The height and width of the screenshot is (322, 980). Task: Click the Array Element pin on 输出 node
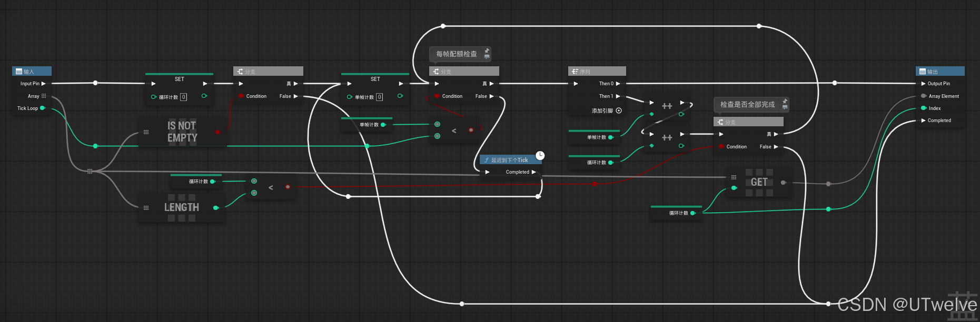[x=924, y=96]
